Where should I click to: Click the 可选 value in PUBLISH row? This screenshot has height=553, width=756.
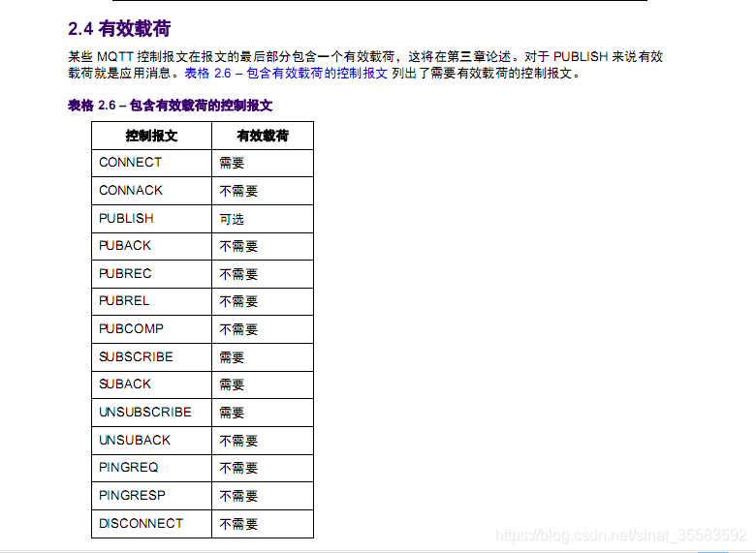[x=232, y=219]
